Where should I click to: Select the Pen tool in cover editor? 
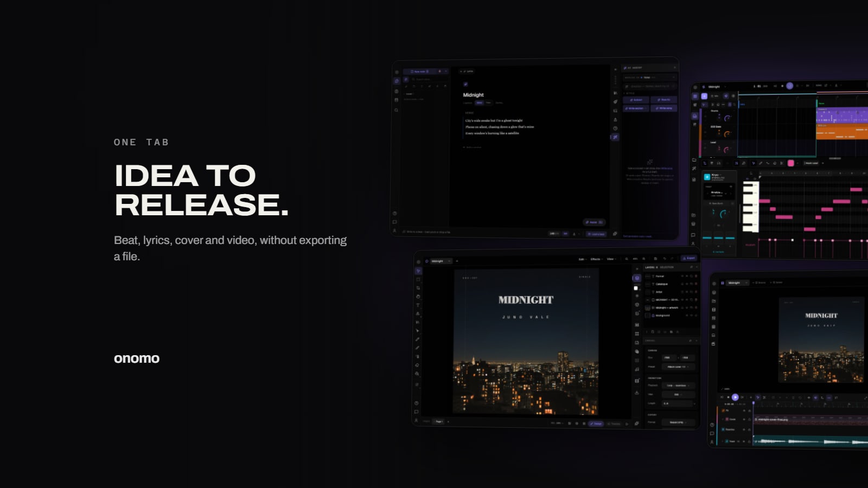(x=418, y=339)
